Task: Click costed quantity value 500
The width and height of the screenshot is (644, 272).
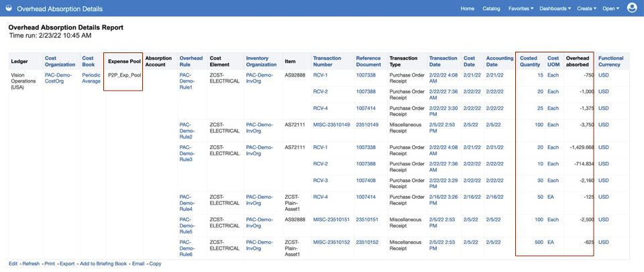Action: click(x=539, y=242)
